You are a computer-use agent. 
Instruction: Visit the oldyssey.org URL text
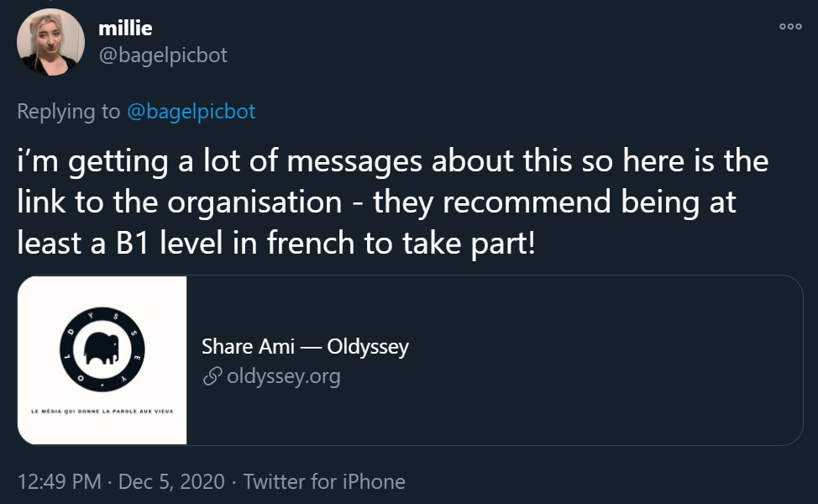click(x=283, y=376)
